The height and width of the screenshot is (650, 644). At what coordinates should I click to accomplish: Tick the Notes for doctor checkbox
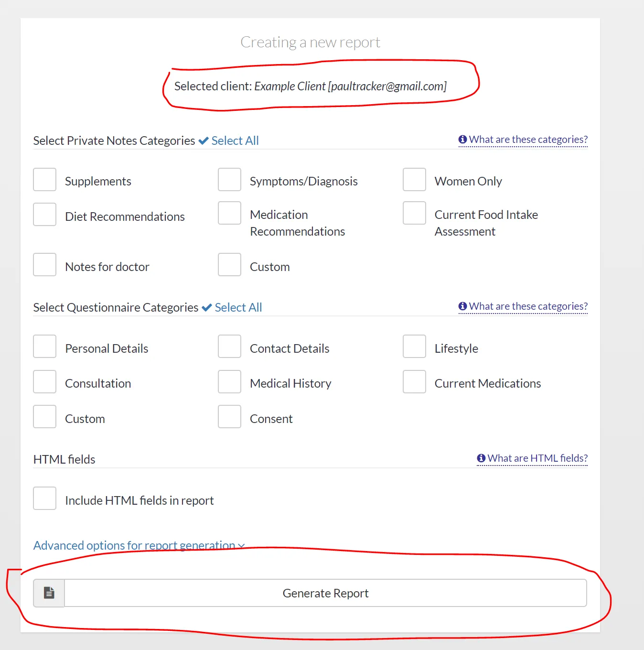45,265
